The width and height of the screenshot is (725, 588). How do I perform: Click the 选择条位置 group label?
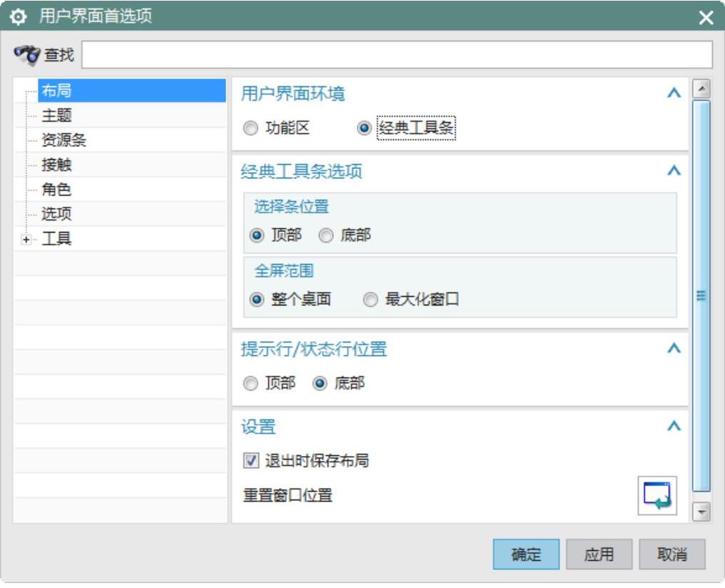[x=291, y=206]
